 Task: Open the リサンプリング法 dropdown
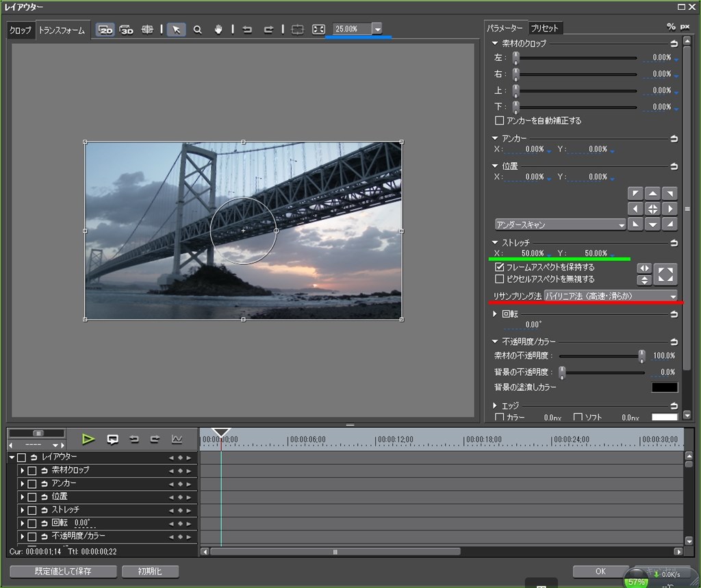pyautogui.click(x=611, y=296)
